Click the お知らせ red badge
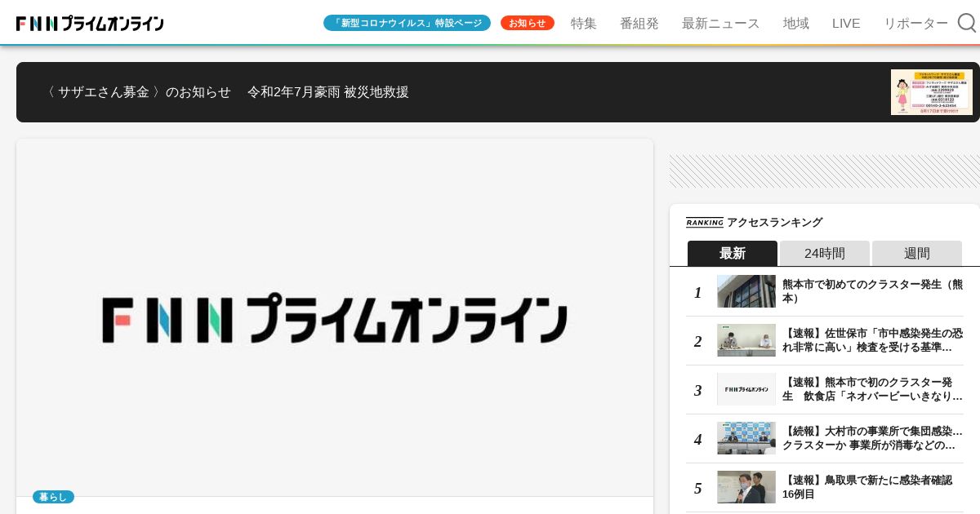Screen dimensions: 980x514 coord(528,23)
